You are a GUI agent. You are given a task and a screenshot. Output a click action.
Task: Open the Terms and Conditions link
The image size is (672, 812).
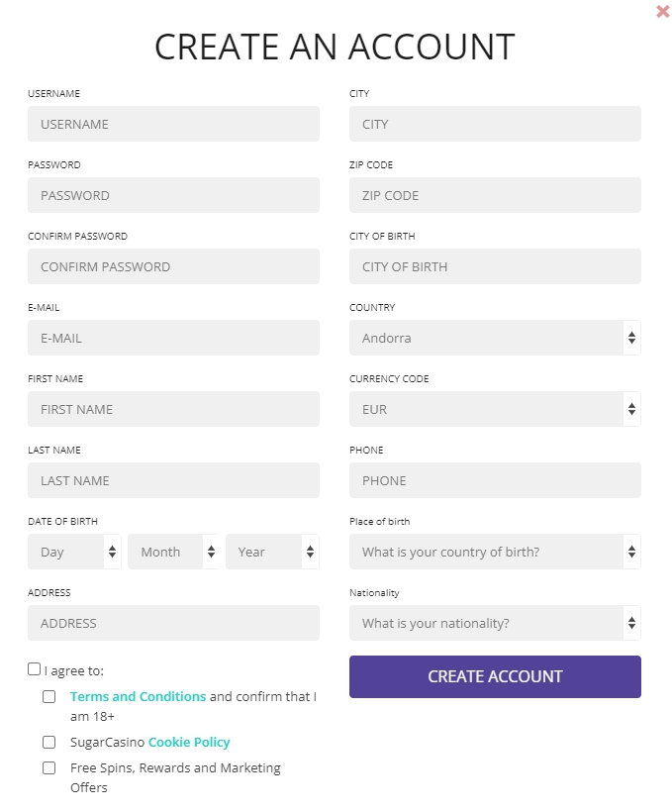tap(138, 696)
